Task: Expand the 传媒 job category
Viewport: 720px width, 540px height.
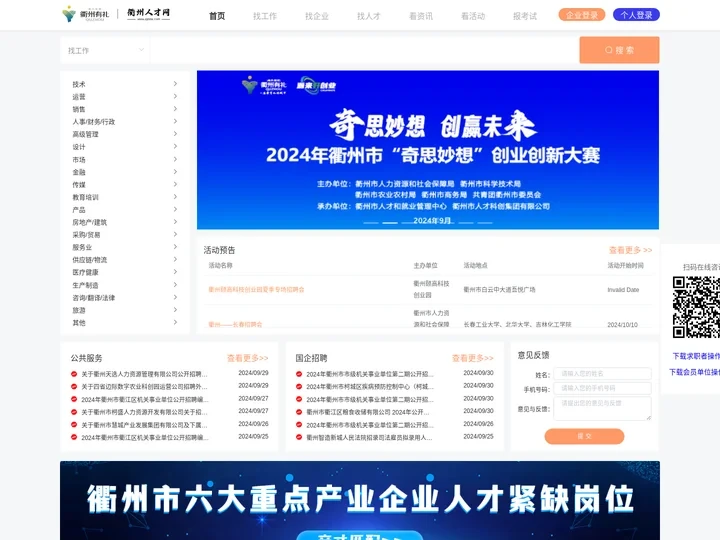Action: click(x=124, y=184)
